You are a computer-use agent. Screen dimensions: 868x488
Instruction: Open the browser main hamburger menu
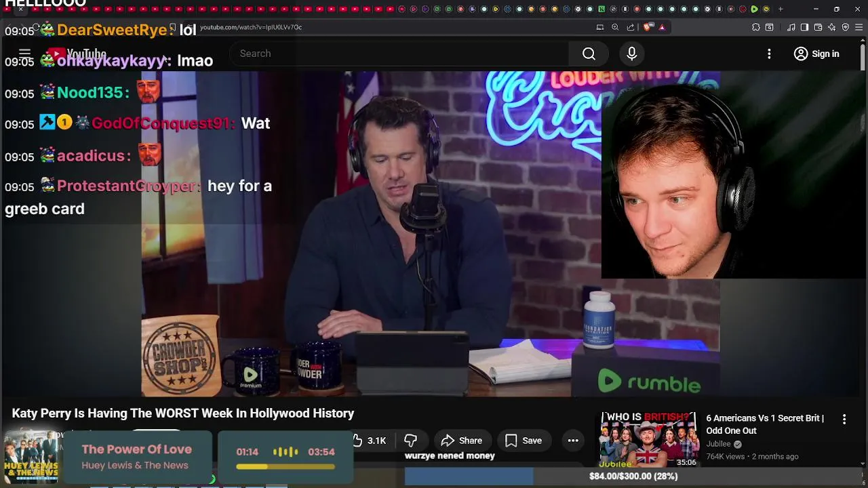[859, 27]
